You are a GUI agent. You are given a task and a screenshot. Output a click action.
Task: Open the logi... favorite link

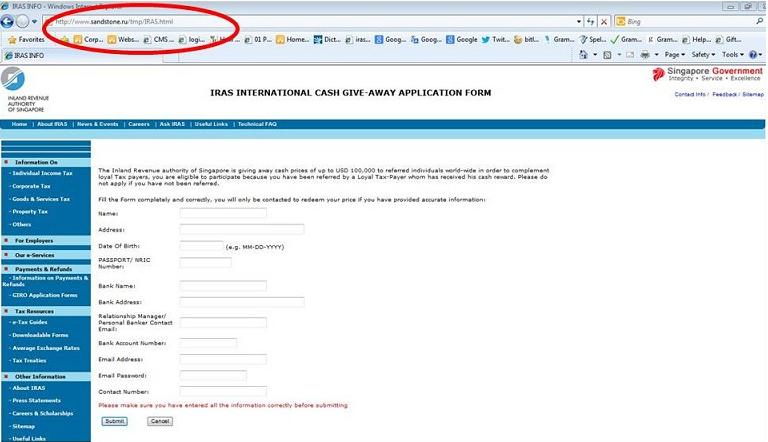point(192,39)
